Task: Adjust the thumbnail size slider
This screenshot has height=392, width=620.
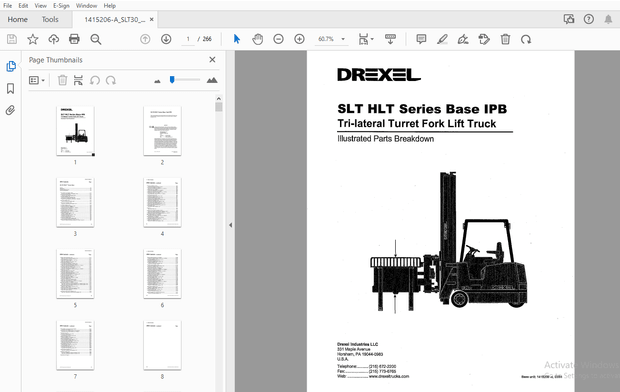Action: [x=172, y=80]
